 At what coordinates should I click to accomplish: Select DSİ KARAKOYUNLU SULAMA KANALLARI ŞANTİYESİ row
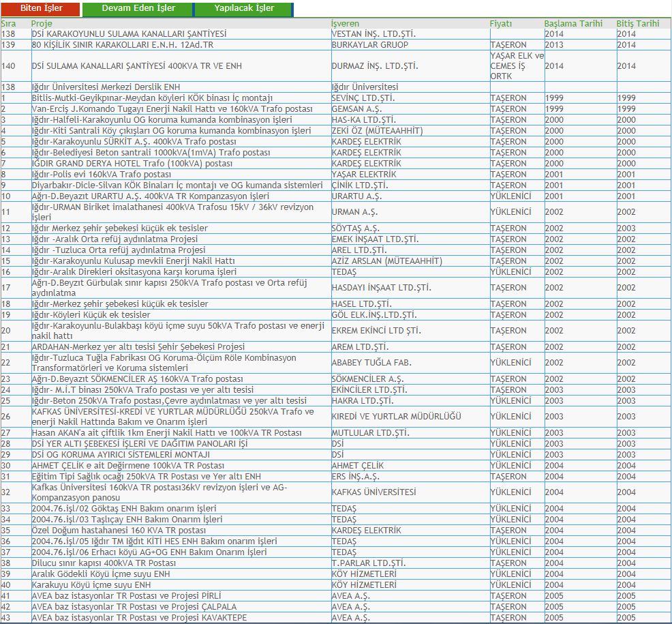pos(336,34)
